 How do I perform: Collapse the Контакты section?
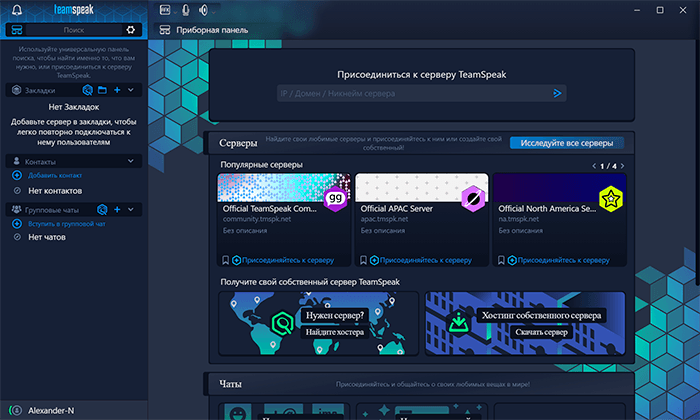(131, 161)
